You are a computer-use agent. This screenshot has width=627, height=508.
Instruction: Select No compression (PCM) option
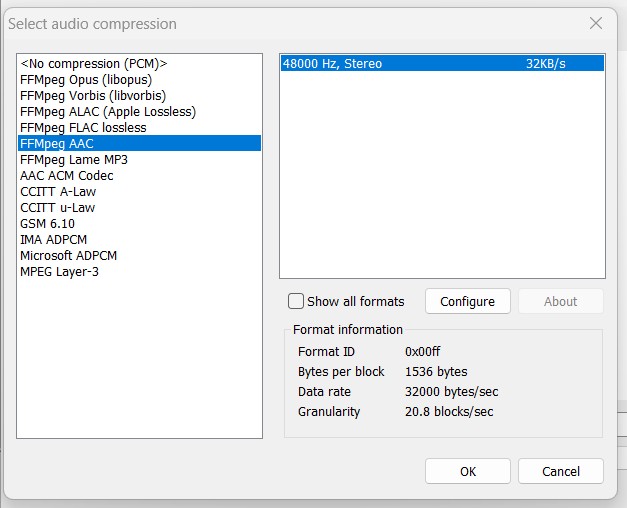tap(93, 64)
